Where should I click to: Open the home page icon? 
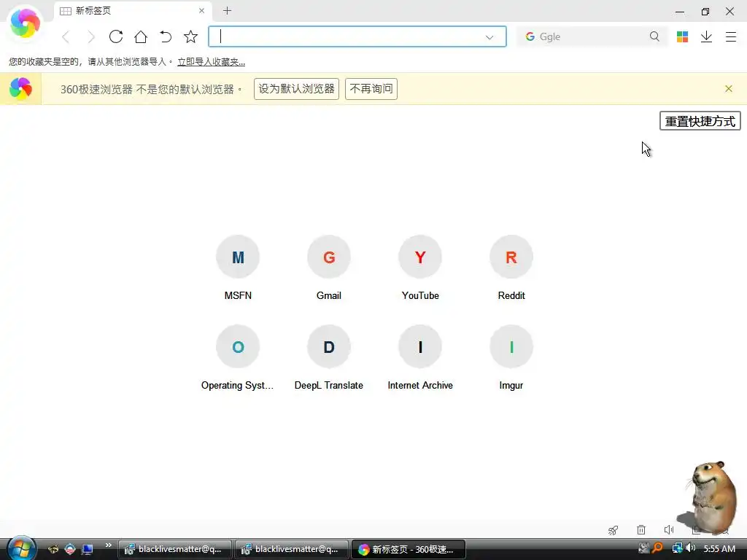pyautogui.click(x=141, y=36)
